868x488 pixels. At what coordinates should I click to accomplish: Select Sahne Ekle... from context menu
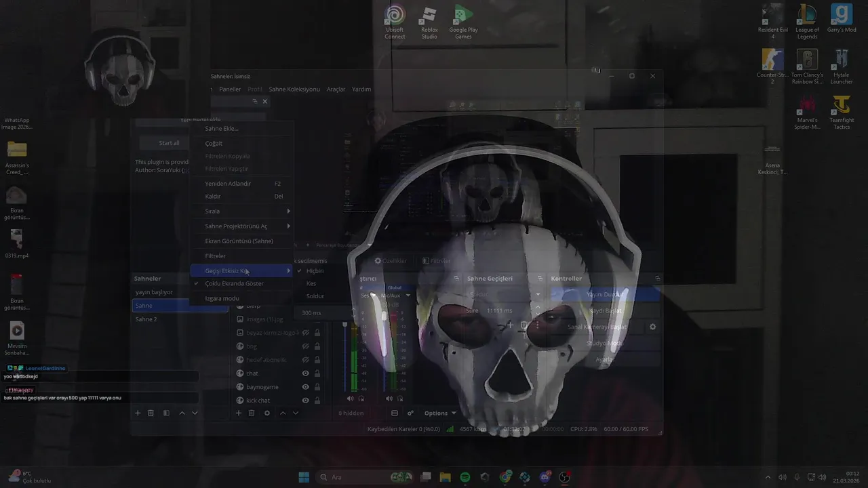click(x=241, y=128)
